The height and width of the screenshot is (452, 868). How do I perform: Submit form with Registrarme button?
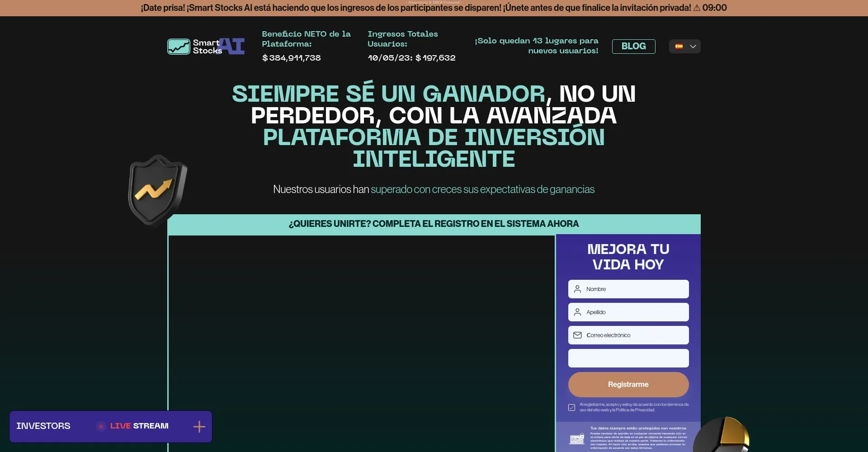coord(628,384)
